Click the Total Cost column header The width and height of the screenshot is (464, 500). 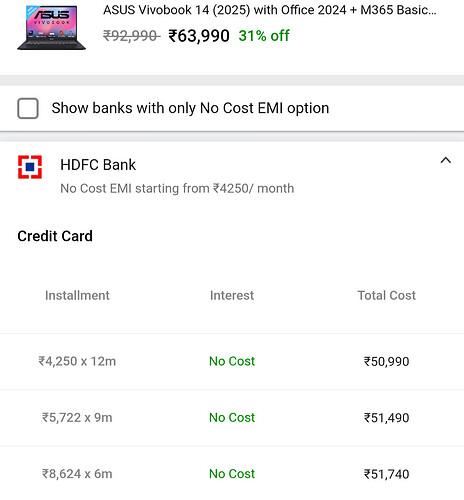point(387,295)
